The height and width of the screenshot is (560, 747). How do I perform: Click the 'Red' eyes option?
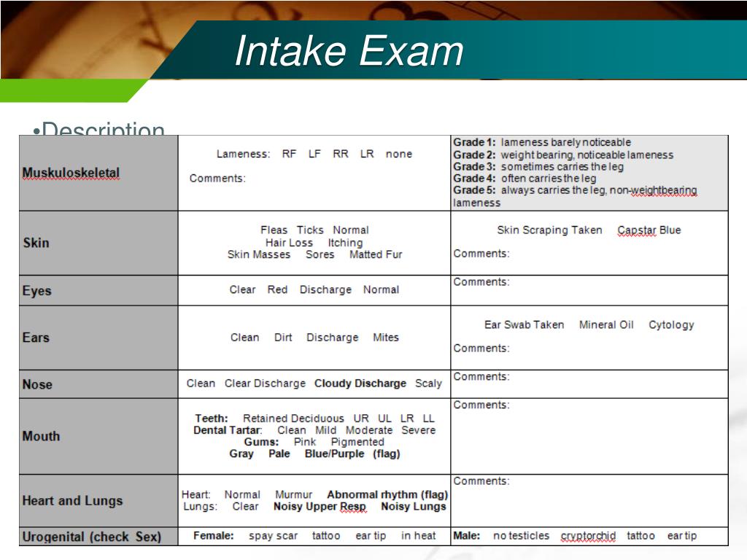(x=277, y=289)
